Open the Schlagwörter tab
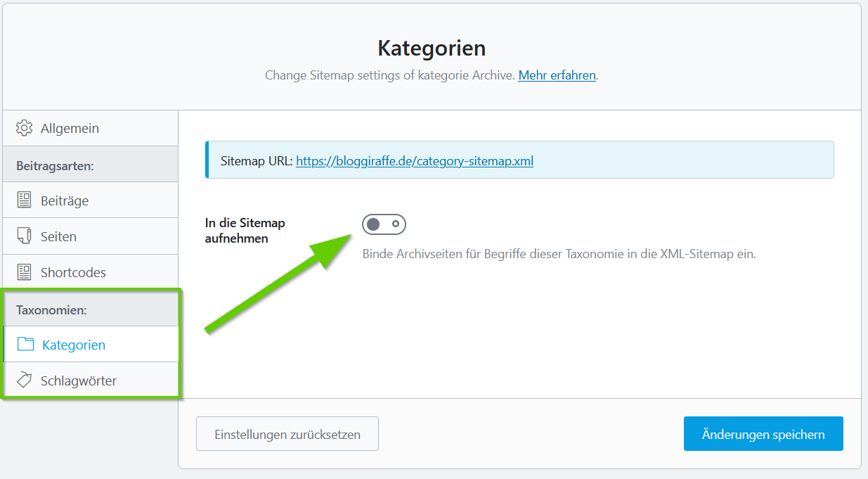This screenshot has width=868, height=479. click(x=90, y=381)
